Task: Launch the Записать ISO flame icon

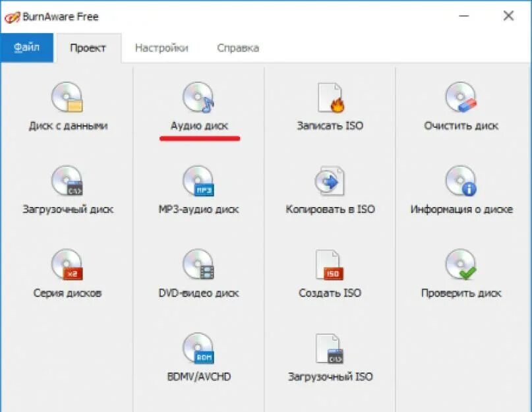Action: [331, 98]
